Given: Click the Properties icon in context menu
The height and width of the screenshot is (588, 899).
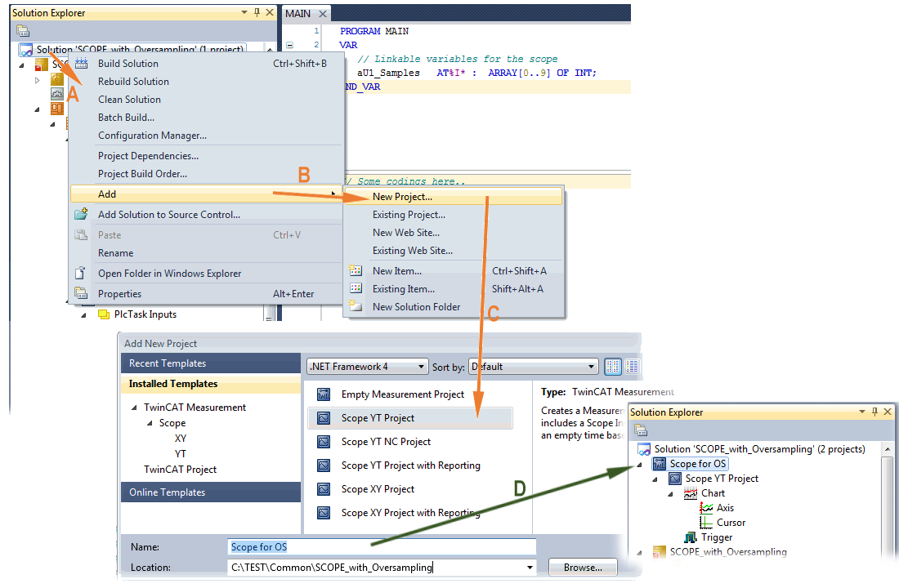Looking at the screenshot, I should click(81, 293).
